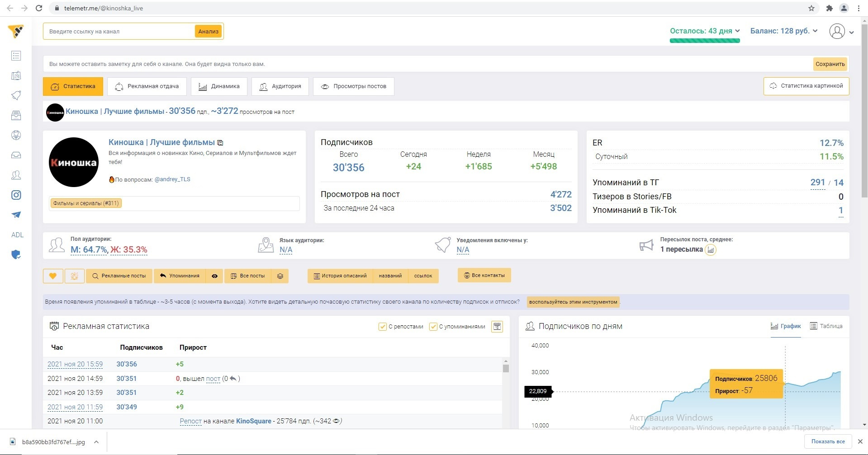The height and width of the screenshot is (455, 868).
Task: Open the Telegram paper plane sidebar icon
Action: (x=16, y=215)
